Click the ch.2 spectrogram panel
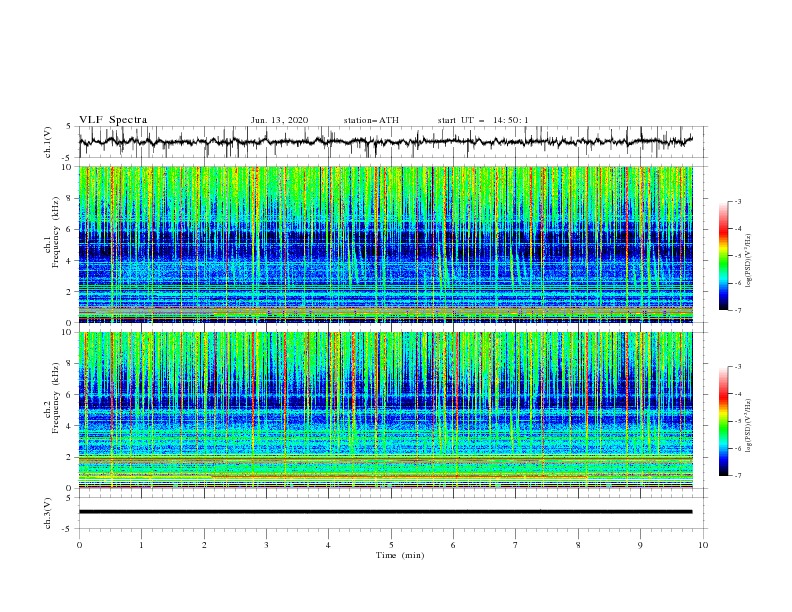The image size is (792, 612). 385,410
